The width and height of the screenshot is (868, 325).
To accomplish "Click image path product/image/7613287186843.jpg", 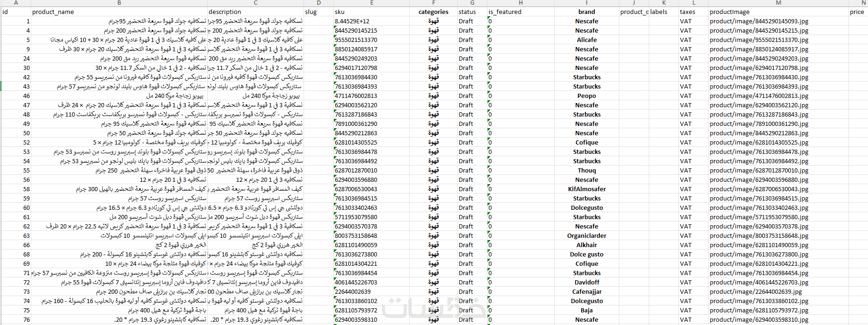I will pos(779,114).
